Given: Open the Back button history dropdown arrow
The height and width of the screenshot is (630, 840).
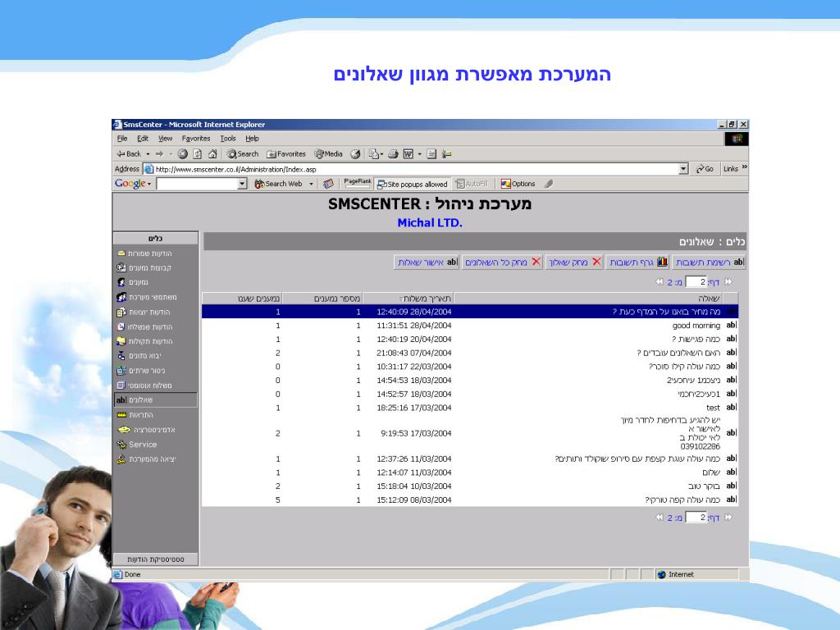Looking at the screenshot, I should [148, 154].
